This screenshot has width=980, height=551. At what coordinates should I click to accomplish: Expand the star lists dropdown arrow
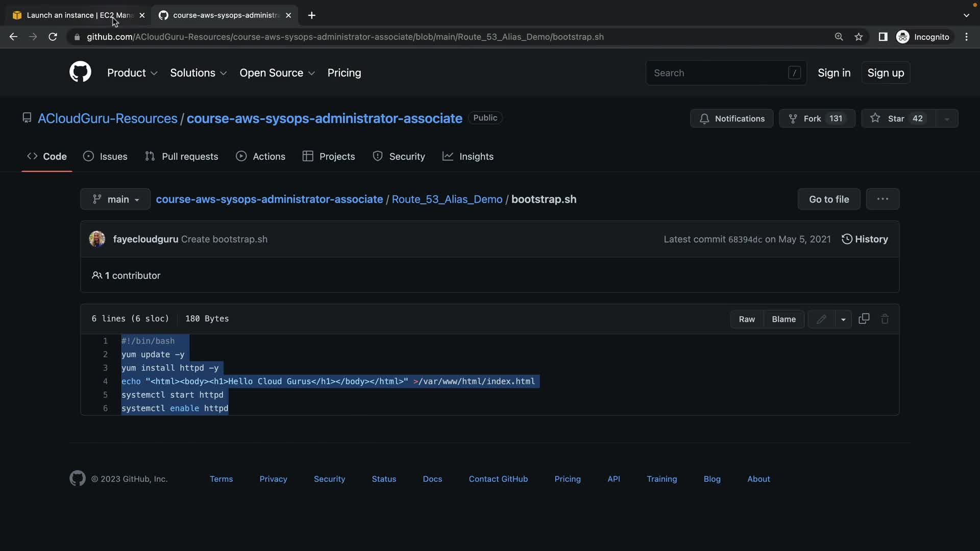946,118
